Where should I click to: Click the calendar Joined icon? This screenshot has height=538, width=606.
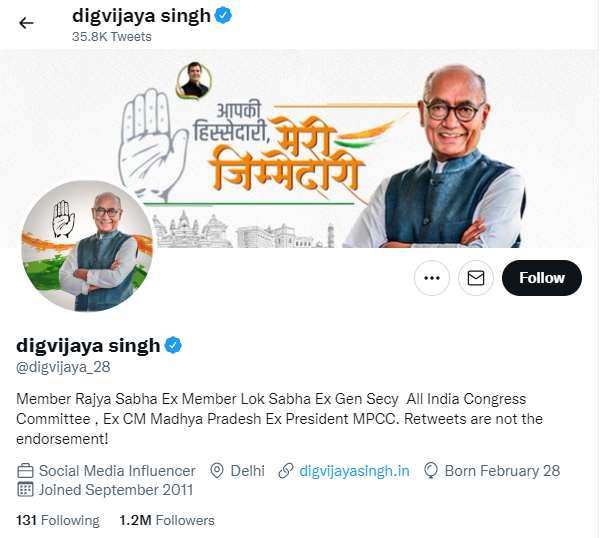(26, 489)
